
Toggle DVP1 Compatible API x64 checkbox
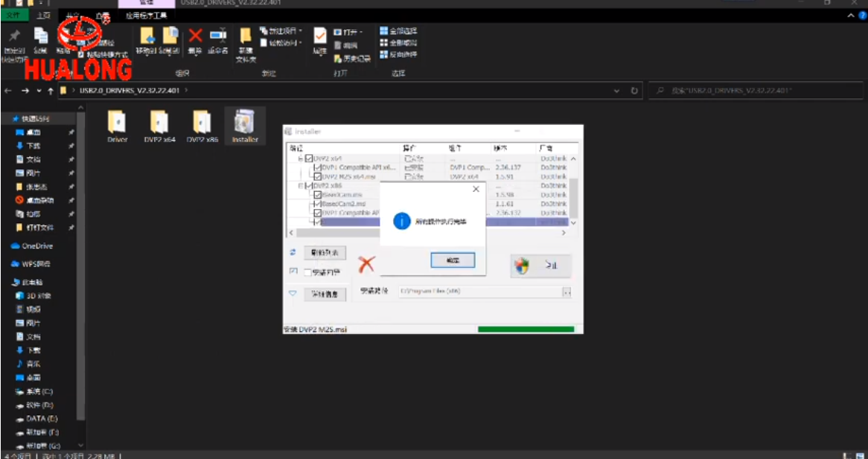317,167
